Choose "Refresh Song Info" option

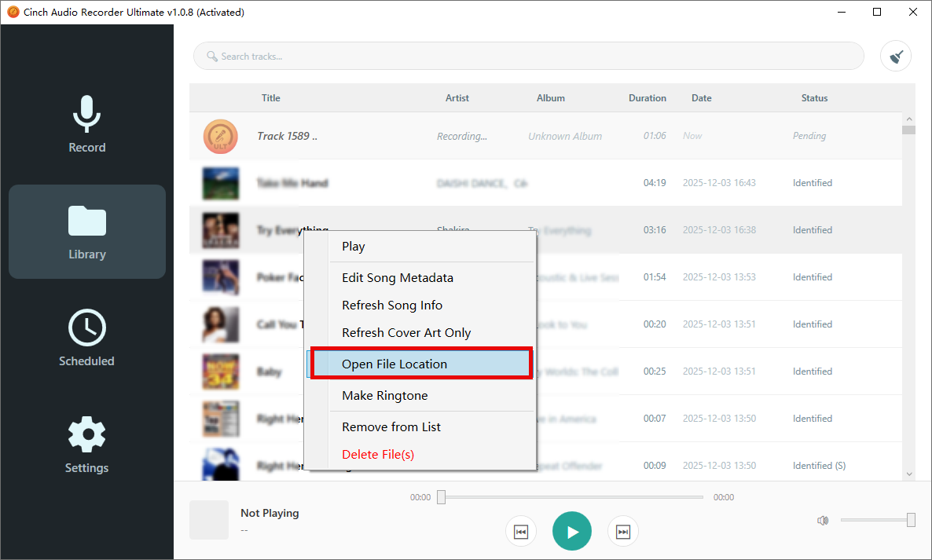391,305
